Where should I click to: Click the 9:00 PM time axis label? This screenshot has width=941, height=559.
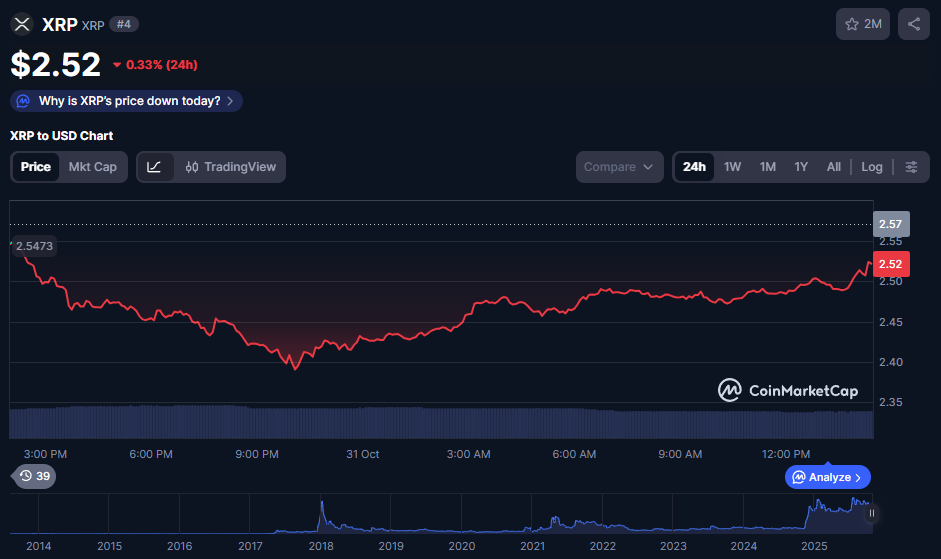(257, 455)
